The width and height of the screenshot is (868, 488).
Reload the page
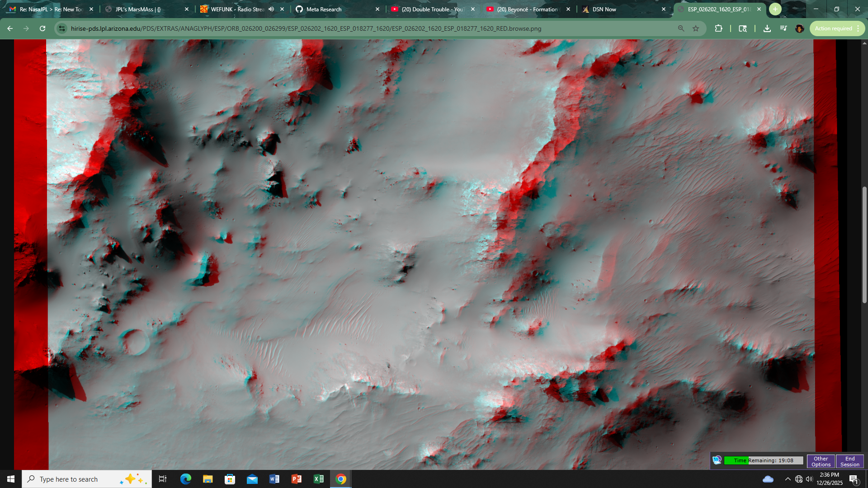coord(42,28)
